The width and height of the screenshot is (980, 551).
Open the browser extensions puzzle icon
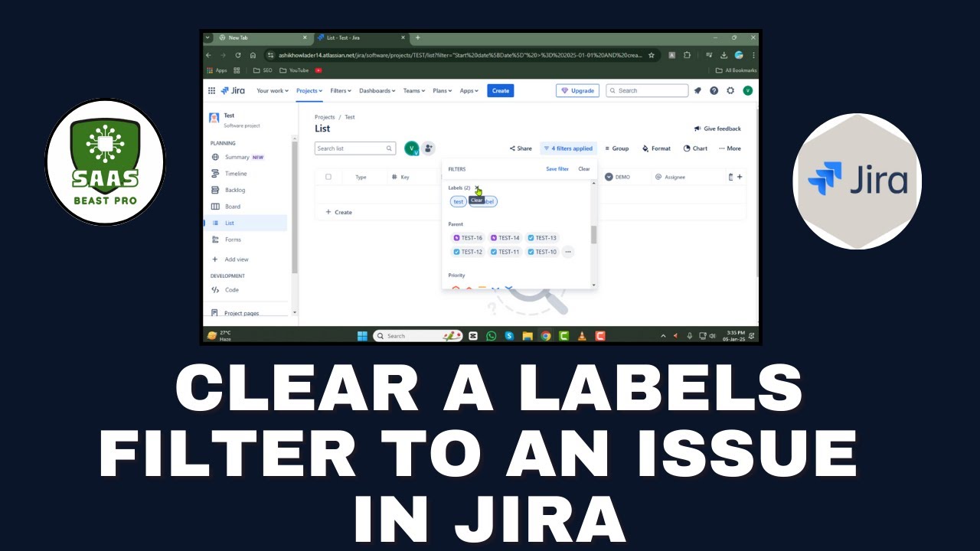687,55
